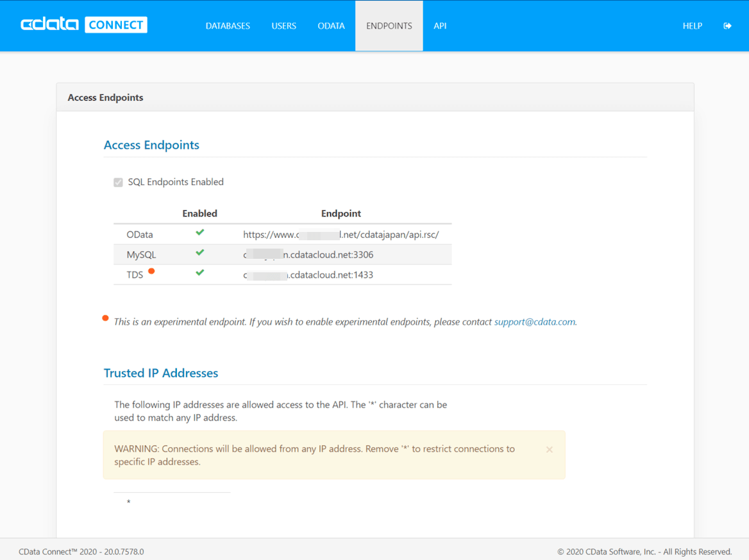Click the OData enabled green checkmark
The height and width of the screenshot is (560, 749).
click(x=199, y=233)
